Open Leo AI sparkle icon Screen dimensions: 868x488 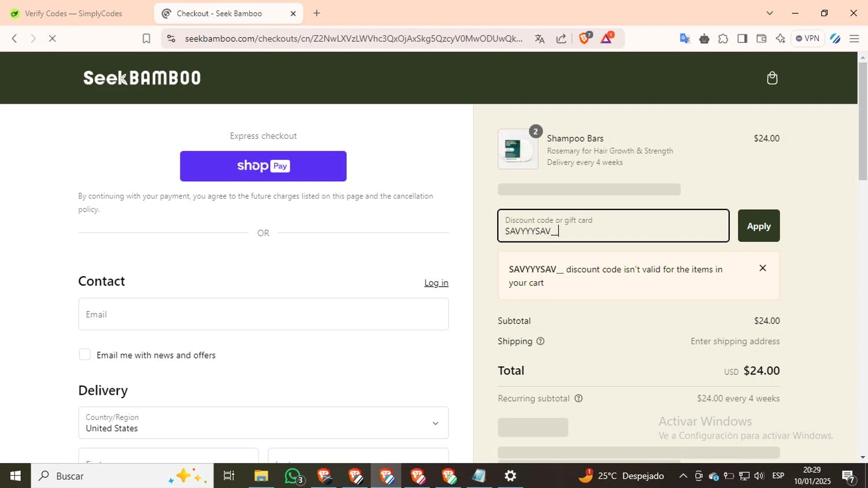781,39
